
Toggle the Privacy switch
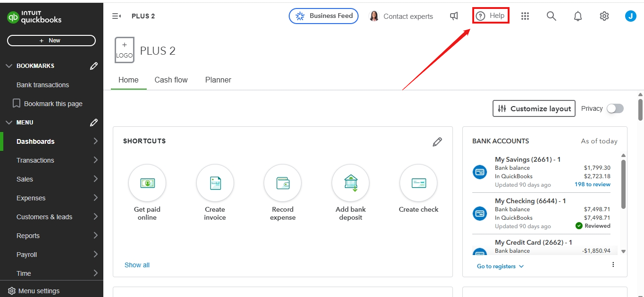615,108
